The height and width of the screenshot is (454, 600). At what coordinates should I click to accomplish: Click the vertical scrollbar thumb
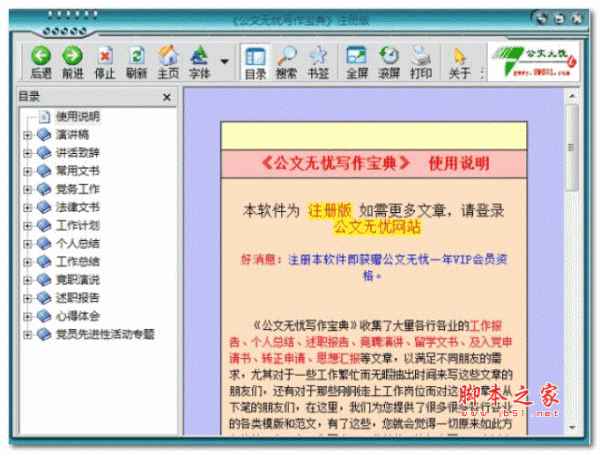tap(572, 147)
